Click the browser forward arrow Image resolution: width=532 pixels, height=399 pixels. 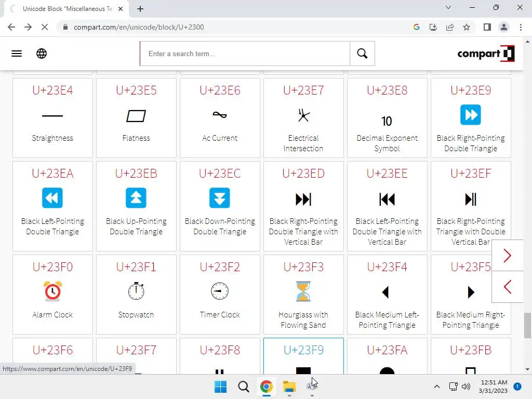coord(28,27)
